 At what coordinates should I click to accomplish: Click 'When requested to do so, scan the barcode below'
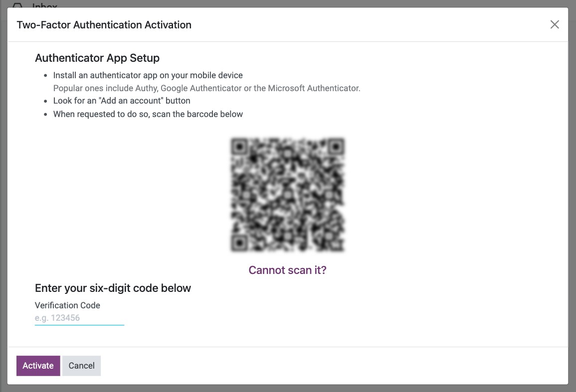[x=148, y=114]
